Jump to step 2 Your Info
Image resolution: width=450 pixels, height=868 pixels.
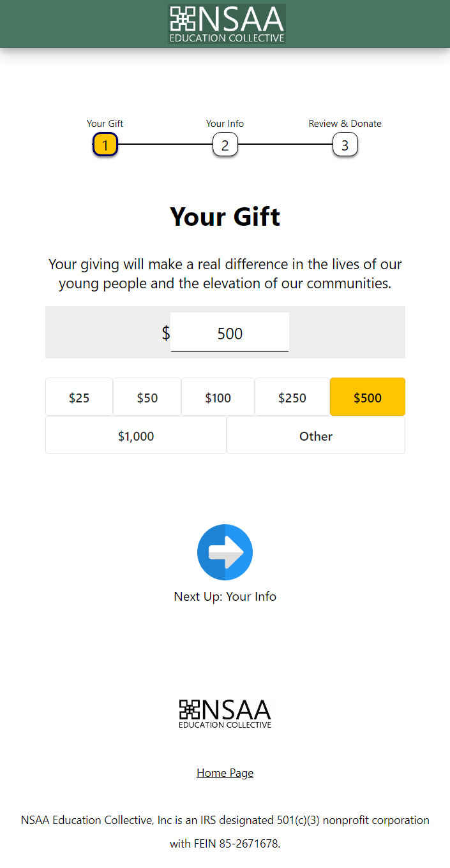(225, 145)
